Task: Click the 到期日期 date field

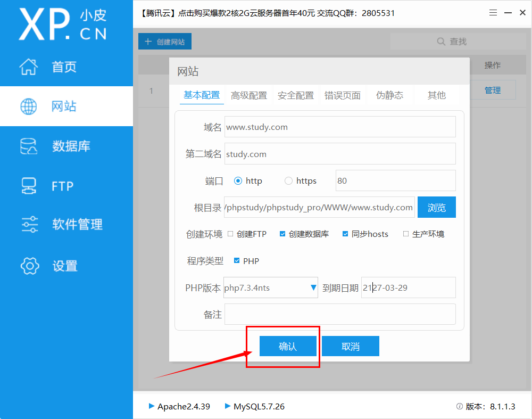Action: 409,287
